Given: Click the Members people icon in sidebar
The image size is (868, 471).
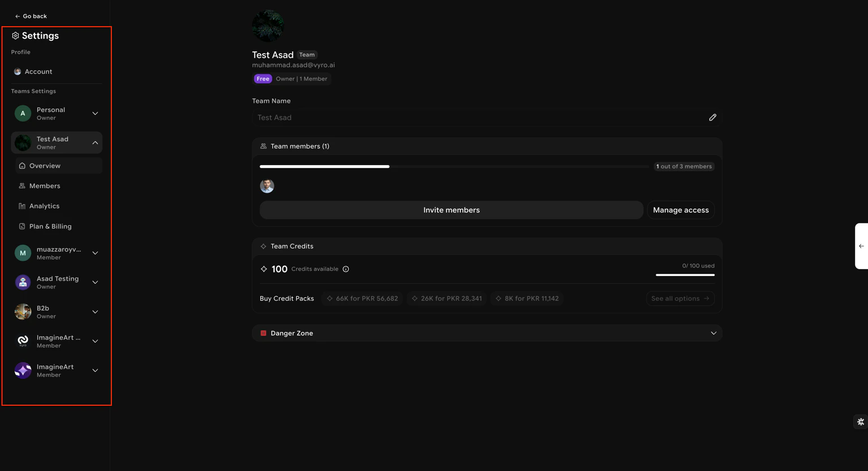Looking at the screenshot, I should [22, 186].
